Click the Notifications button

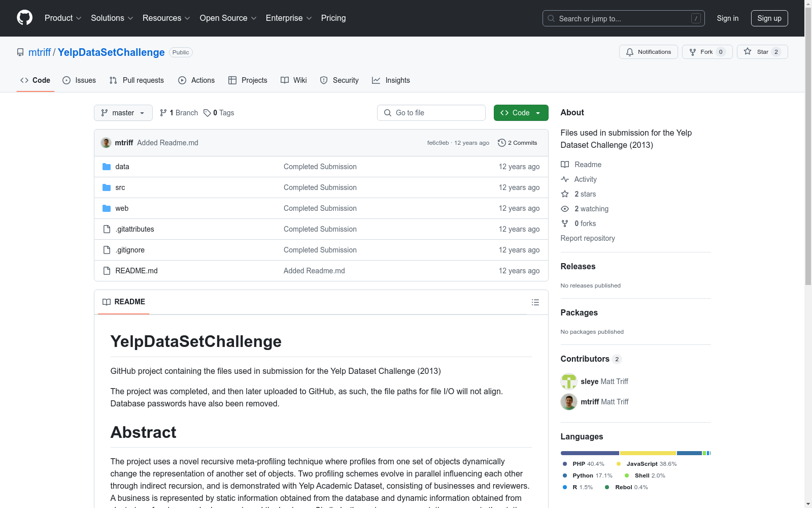coord(649,52)
